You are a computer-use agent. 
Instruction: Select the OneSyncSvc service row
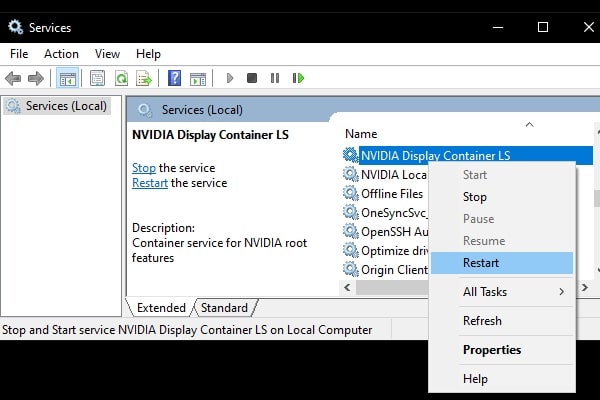385,212
